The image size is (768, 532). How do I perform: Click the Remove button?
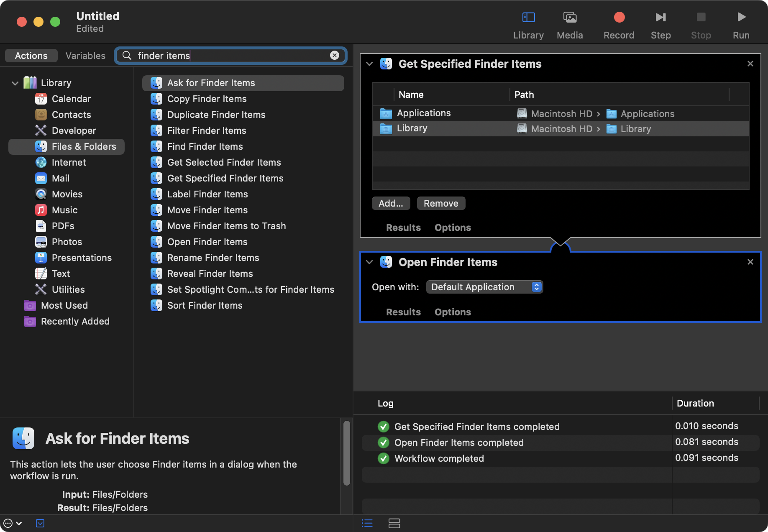[x=441, y=203]
